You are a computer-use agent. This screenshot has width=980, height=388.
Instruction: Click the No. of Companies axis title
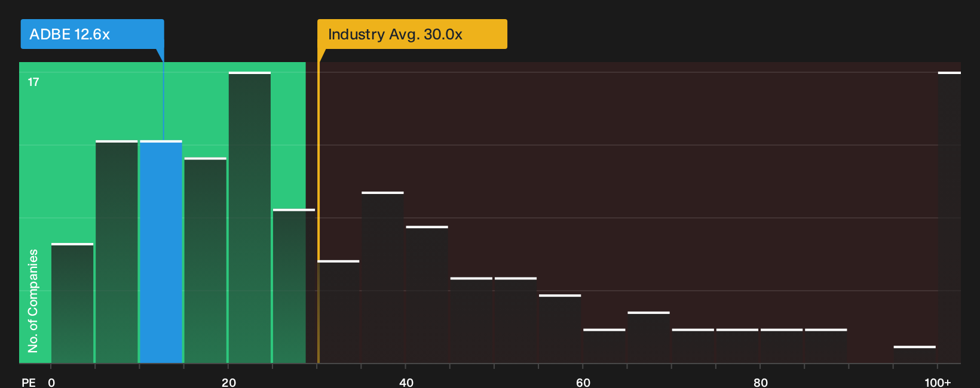point(33,301)
